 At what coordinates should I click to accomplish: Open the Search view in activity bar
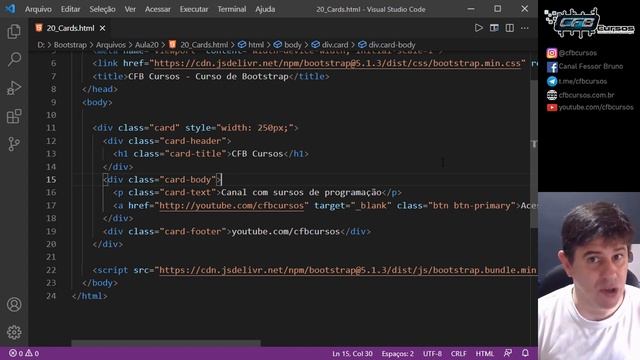tap(14, 60)
